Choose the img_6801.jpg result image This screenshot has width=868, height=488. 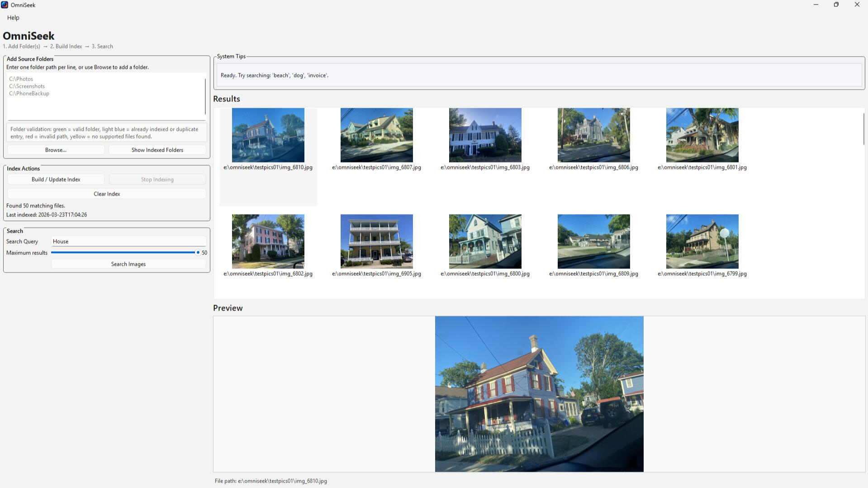[x=702, y=135]
